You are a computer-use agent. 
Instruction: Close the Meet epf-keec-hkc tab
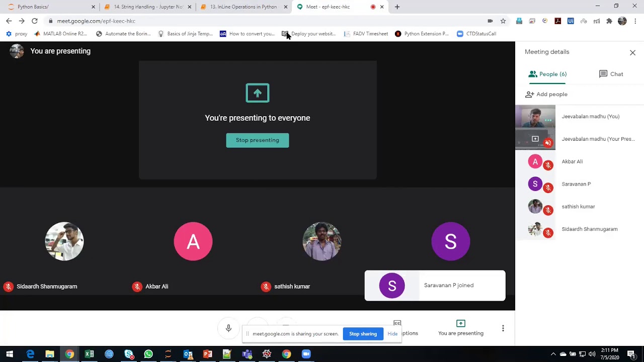click(x=382, y=7)
